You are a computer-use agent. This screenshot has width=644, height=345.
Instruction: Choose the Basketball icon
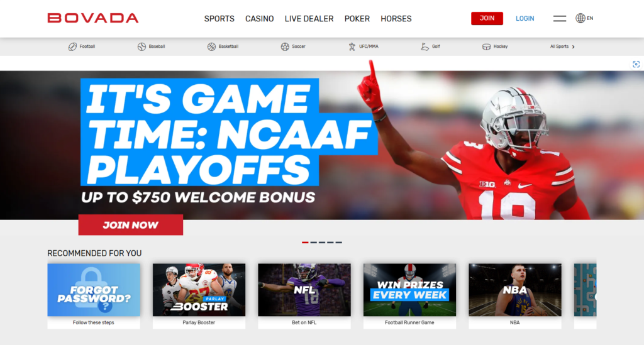point(211,47)
